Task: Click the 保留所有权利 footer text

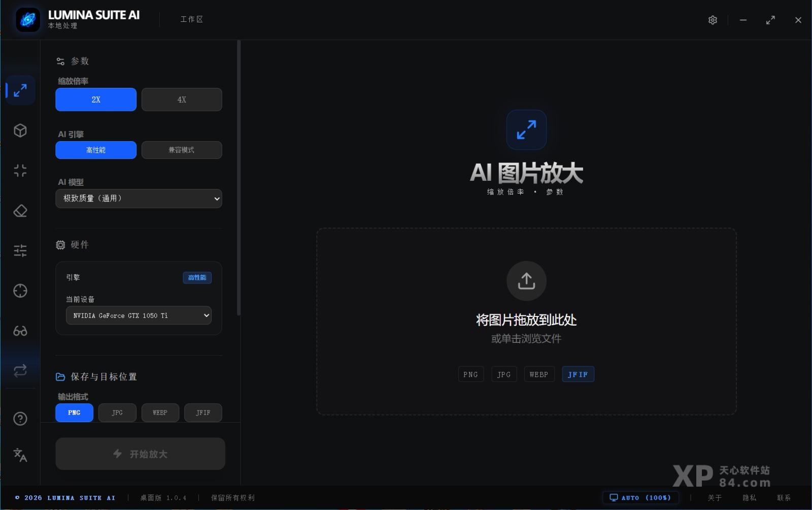Action: (233, 498)
